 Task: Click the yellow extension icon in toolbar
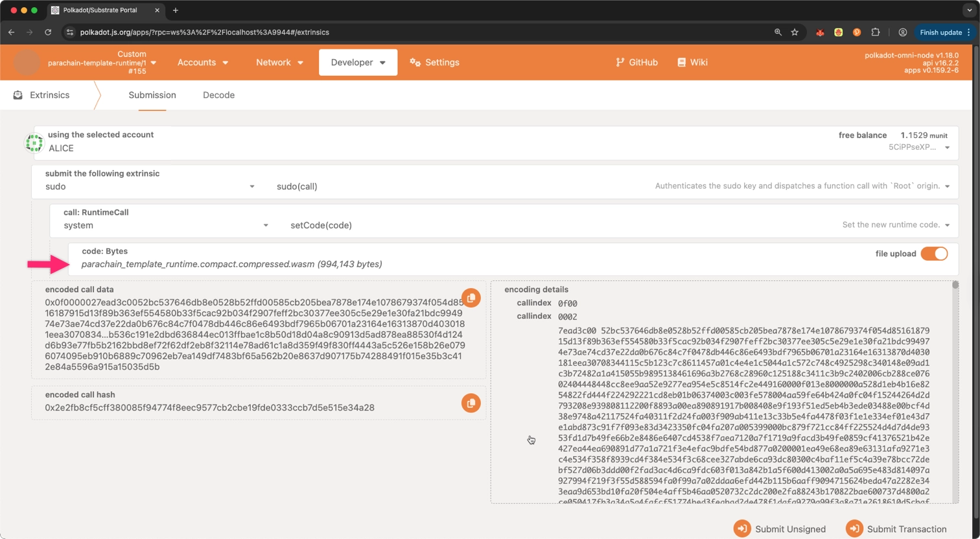[838, 32]
